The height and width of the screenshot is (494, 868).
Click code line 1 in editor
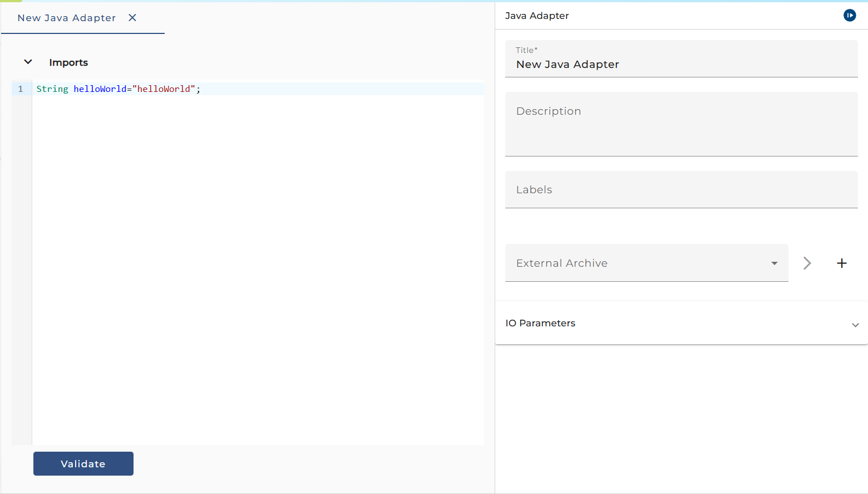[x=258, y=89]
